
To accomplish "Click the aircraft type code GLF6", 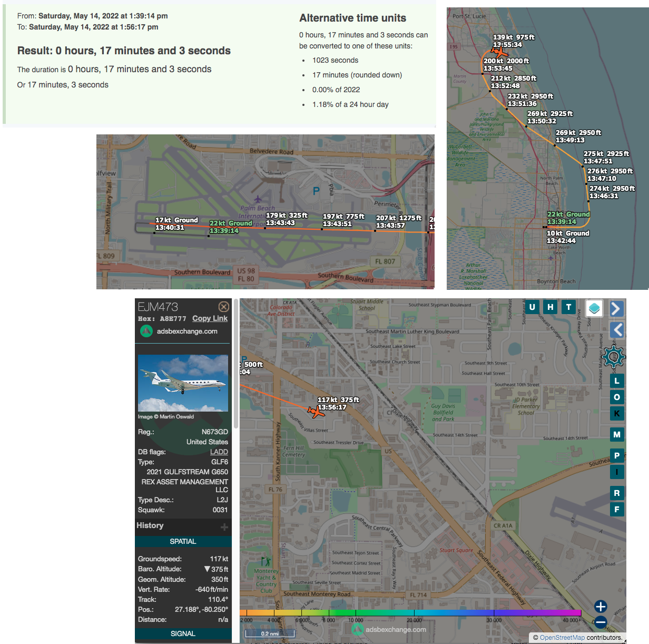I will coord(220,462).
